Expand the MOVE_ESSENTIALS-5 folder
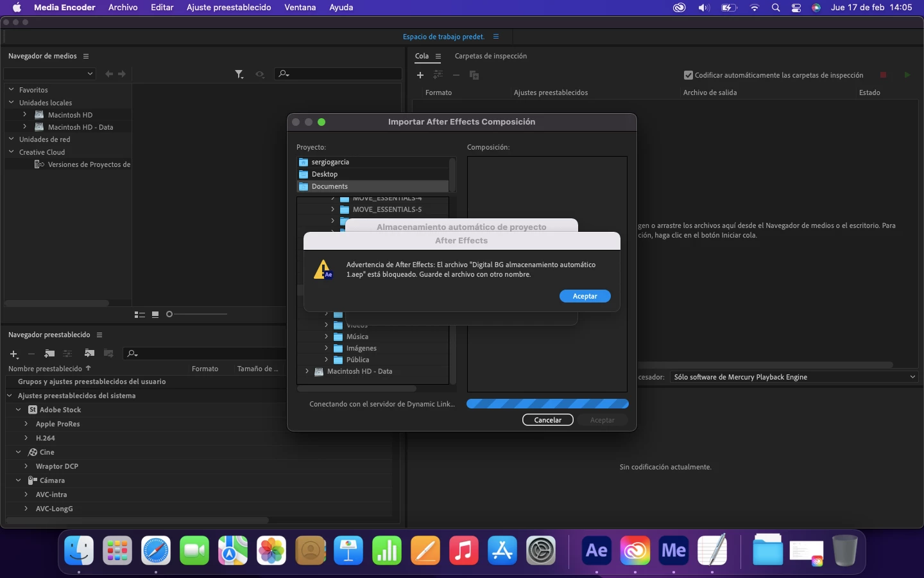Image resolution: width=924 pixels, height=578 pixels. tap(333, 209)
